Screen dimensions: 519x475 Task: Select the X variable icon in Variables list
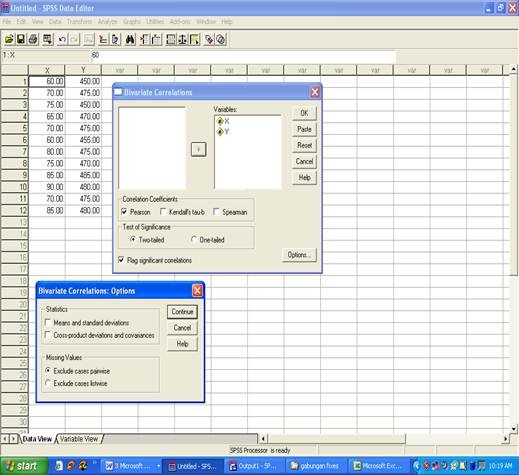click(220, 121)
